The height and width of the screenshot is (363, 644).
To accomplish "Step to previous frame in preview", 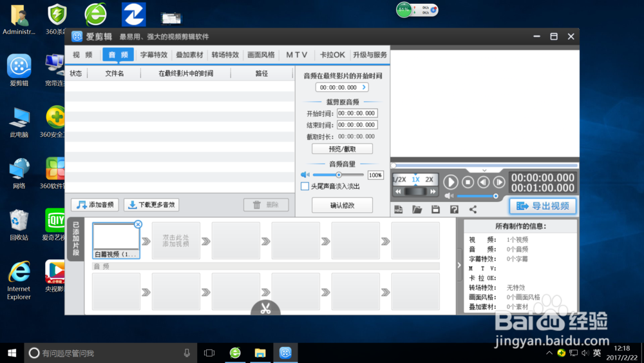I will coord(484,182).
